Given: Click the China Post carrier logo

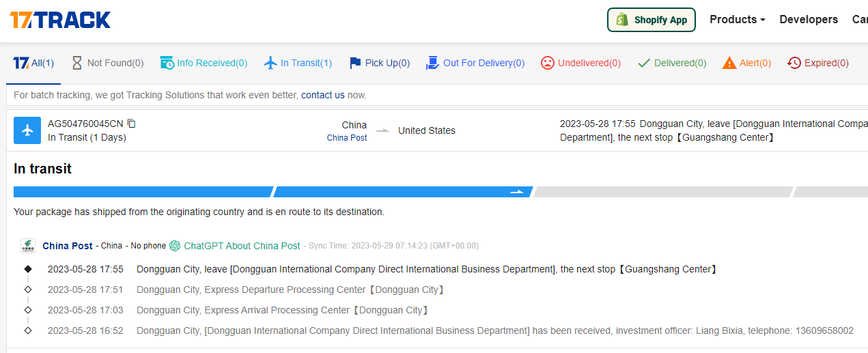Looking at the screenshot, I should [x=28, y=246].
